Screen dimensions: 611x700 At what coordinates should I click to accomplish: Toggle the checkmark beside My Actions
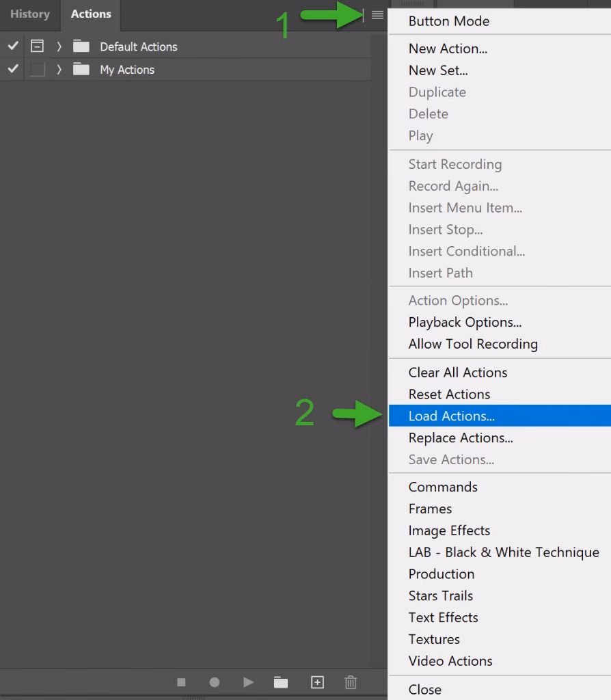tap(12, 69)
